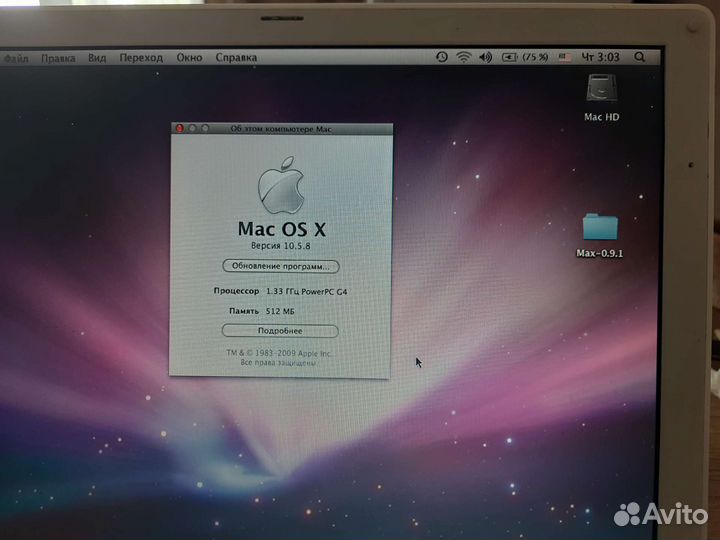Open Spotlight search magnifier
Viewport: 720px width, 540px height.
pos(639,57)
